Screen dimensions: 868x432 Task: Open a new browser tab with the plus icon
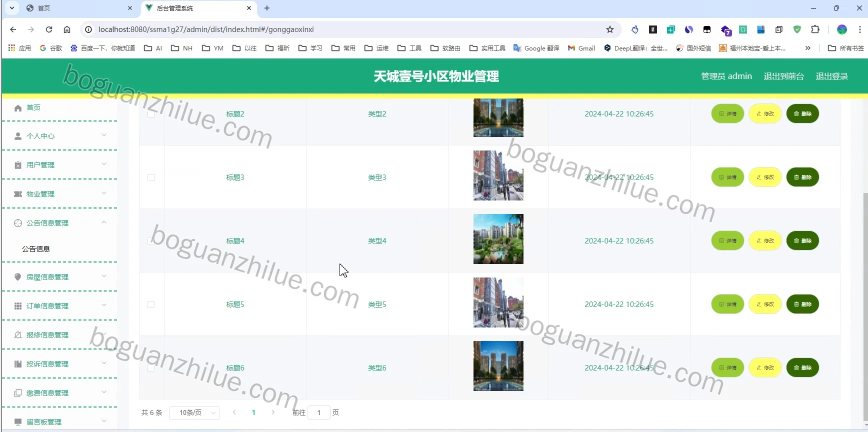(x=267, y=8)
